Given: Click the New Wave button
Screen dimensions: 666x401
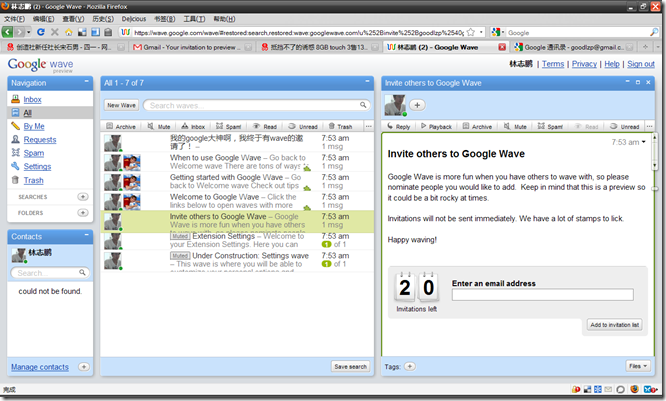Looking at the screenshot, I should point(121,105).
